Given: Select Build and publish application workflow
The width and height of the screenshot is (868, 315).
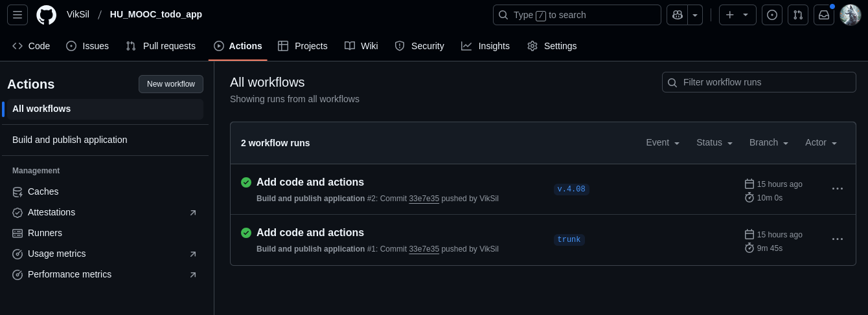Looking at the screenshot, I should pos(70,140).
